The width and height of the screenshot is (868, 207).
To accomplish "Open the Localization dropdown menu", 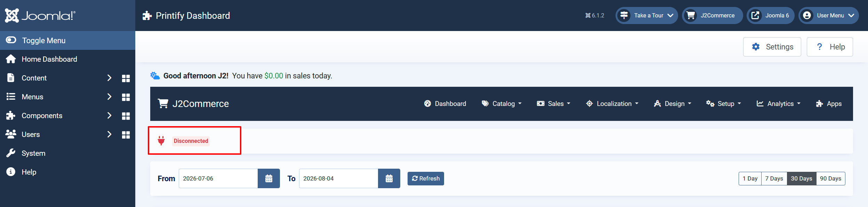I will pos(612,104).
